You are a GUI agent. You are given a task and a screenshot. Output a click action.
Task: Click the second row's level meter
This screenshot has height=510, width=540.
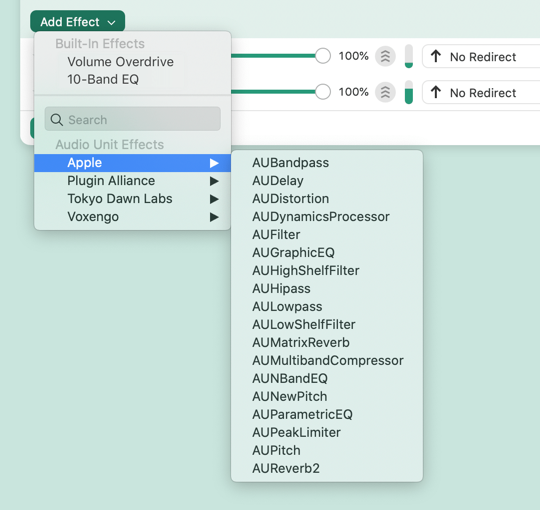[409, 92]
